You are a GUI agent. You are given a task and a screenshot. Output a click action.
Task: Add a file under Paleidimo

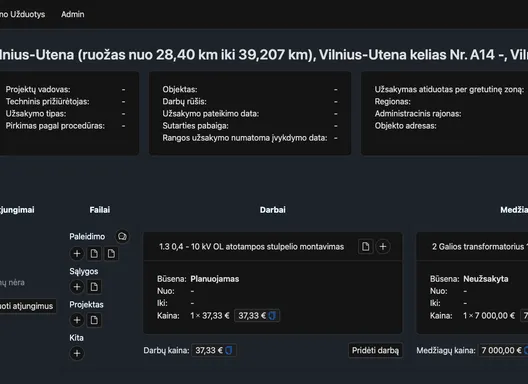point(77,254)
